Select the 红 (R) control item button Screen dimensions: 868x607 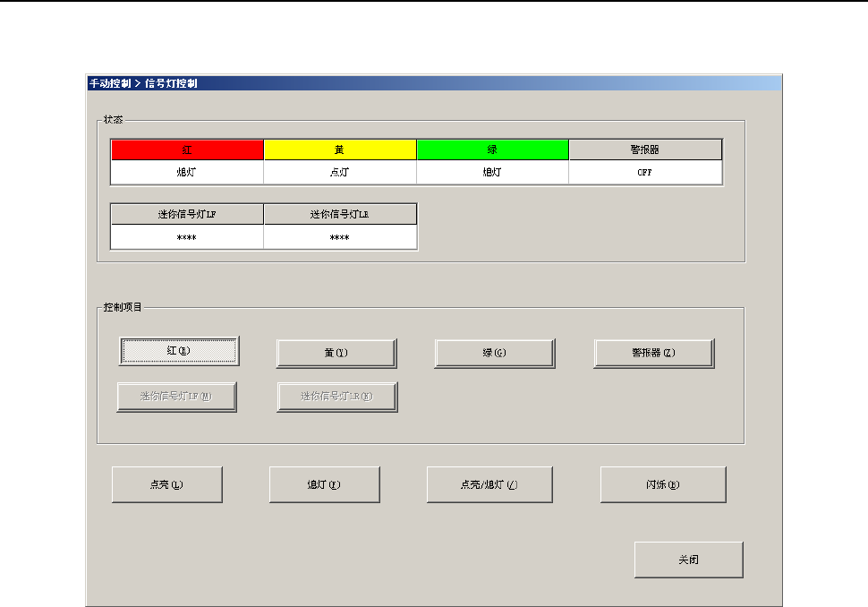coord(179,351)
